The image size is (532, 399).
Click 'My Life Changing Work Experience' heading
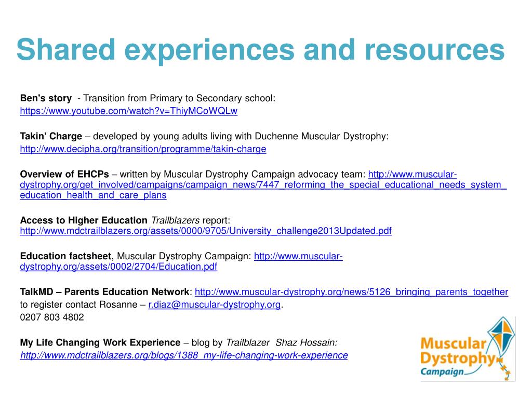tap(100, 343)
